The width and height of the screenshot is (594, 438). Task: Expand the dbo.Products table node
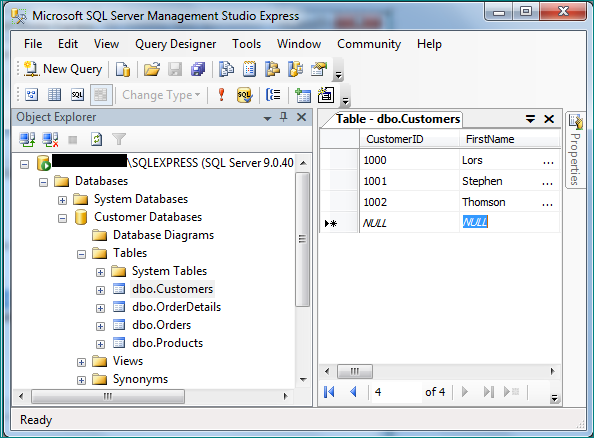coord(100,344)
